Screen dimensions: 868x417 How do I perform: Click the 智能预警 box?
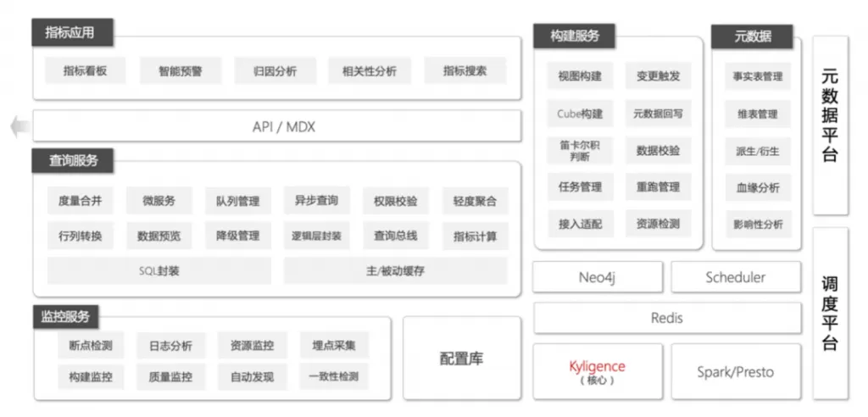pos(179,71)
